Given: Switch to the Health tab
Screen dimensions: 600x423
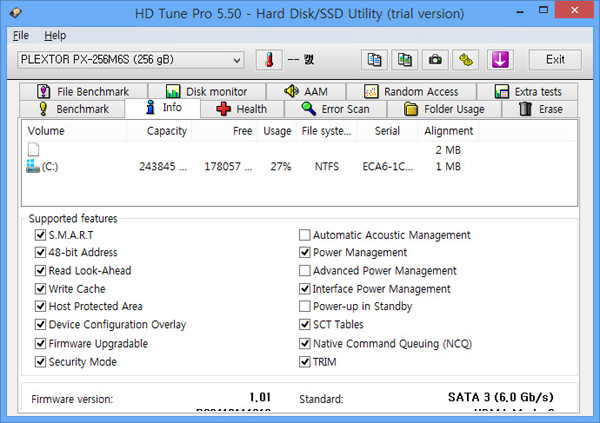Looking at the screenshot, I should [x=242, y=109].
